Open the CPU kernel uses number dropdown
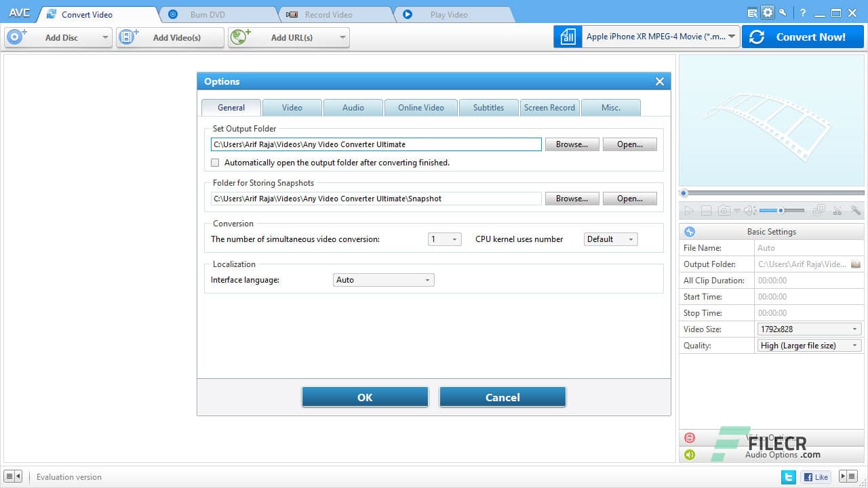Screen dimensions: 868x488 tap(610, 239)
